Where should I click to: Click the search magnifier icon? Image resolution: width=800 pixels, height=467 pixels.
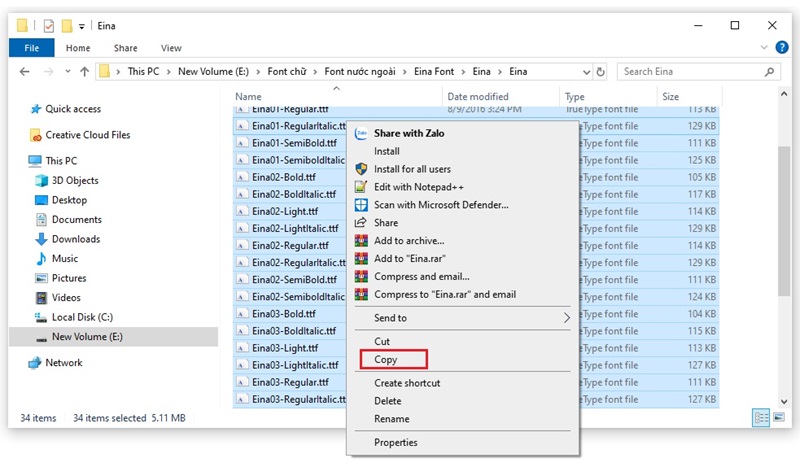point(769,72)
